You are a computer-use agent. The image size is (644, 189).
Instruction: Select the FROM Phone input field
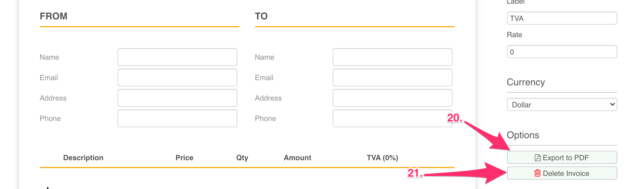tap(177, 118)
